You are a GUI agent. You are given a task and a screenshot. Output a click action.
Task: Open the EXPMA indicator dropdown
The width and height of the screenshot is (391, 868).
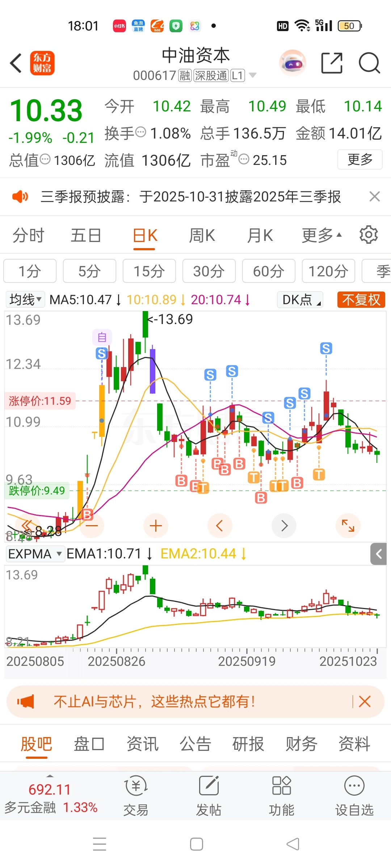[35, 554]
